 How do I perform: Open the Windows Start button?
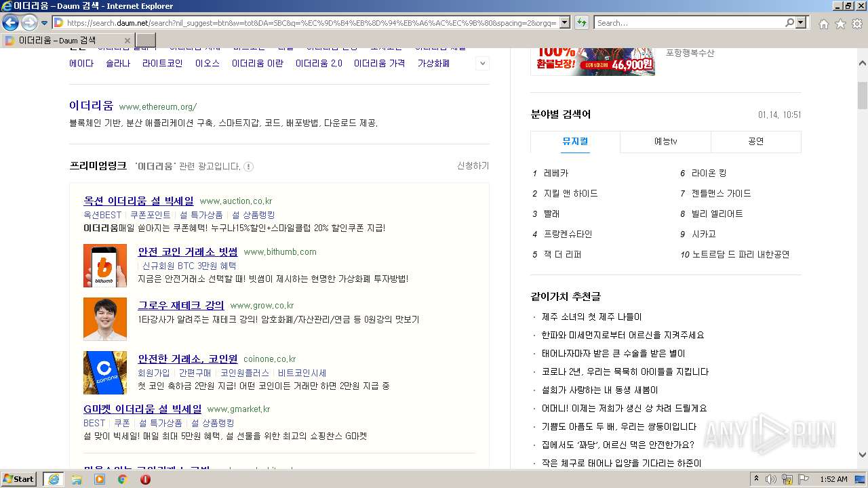pyautogui.click(x=19, y=479)
